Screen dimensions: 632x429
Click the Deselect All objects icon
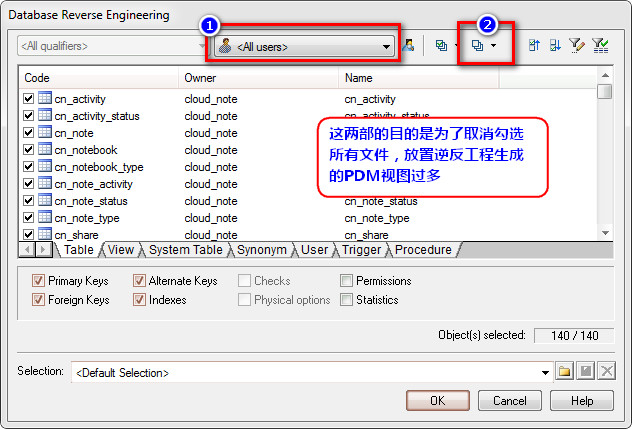[x=478, y=46]
